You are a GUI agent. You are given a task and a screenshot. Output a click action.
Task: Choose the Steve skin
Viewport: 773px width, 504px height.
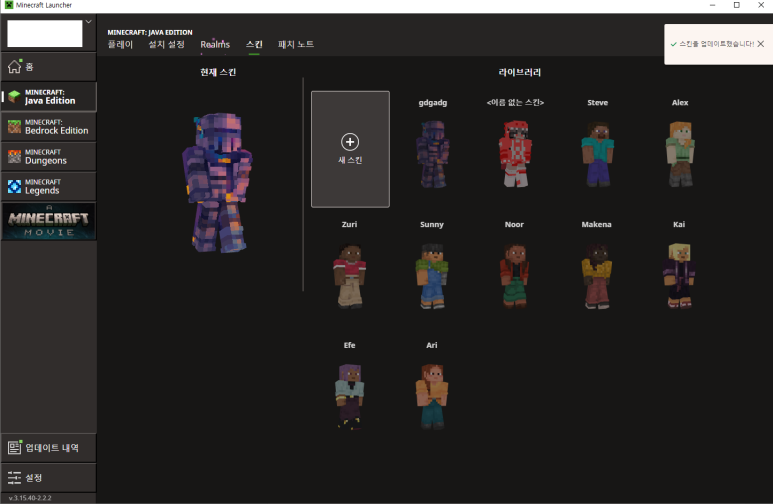[597, 154]
